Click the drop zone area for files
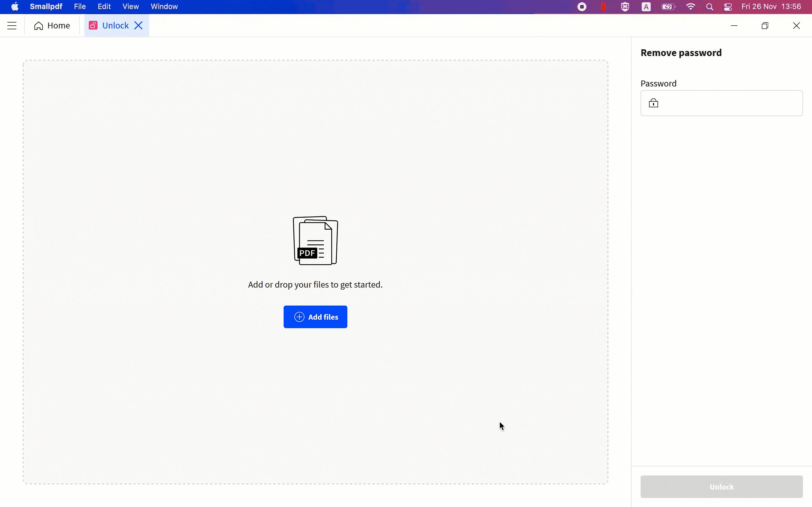The width and height of the screenshot is (812, 507). click(x=316, y=272)
